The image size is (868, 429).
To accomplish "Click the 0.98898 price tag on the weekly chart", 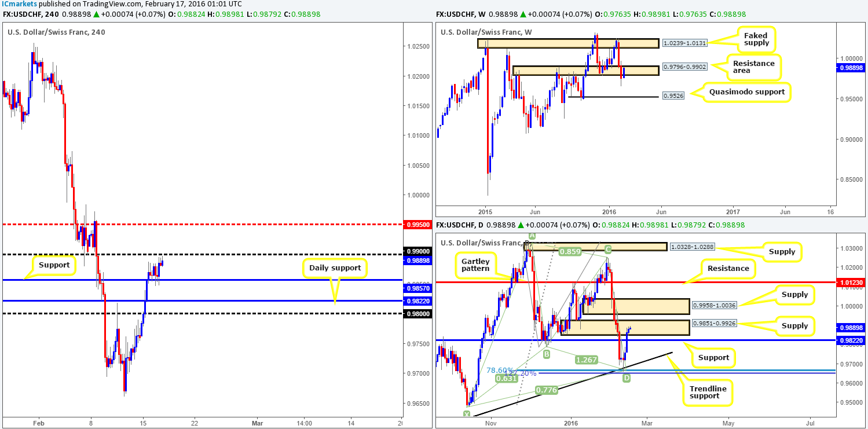I will [852, 68].
